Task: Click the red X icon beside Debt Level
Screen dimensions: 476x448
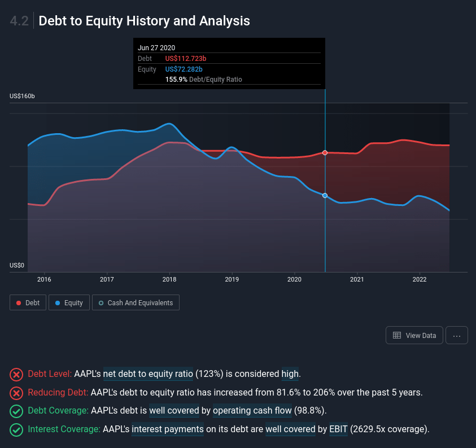Action: pos(16,374)
